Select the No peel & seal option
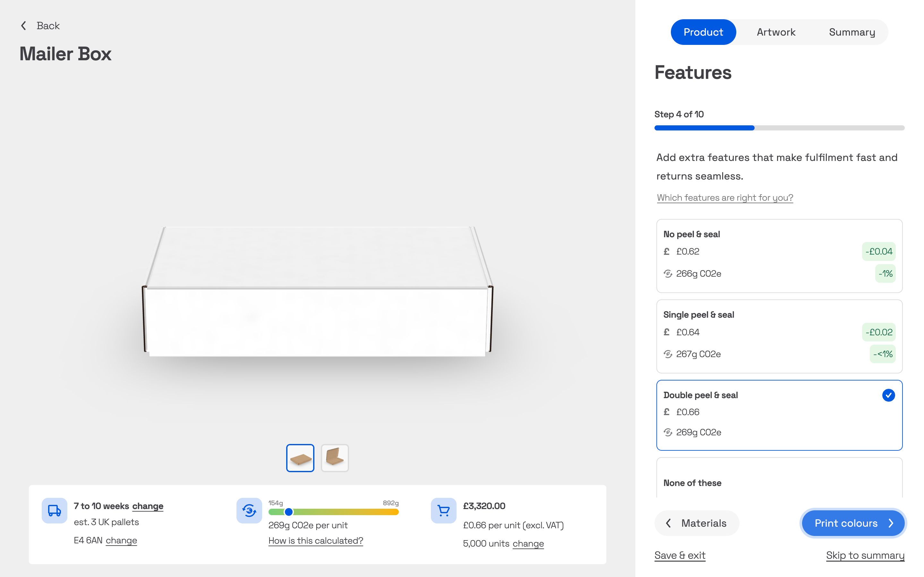This screenshot has height=577, width=924. point(779,256)
